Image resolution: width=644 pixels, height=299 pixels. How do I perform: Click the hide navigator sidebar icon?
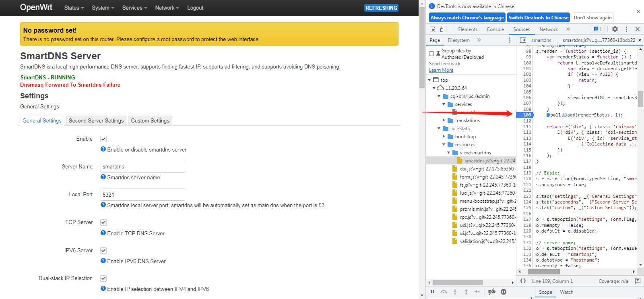[523, 40]
